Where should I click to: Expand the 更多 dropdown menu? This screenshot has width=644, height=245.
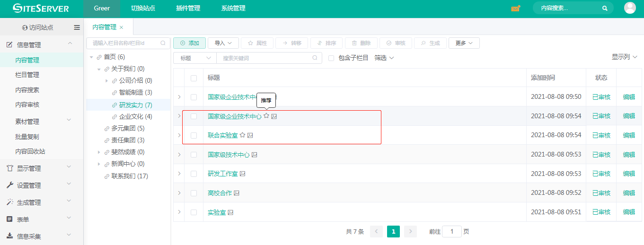(464, 43)
